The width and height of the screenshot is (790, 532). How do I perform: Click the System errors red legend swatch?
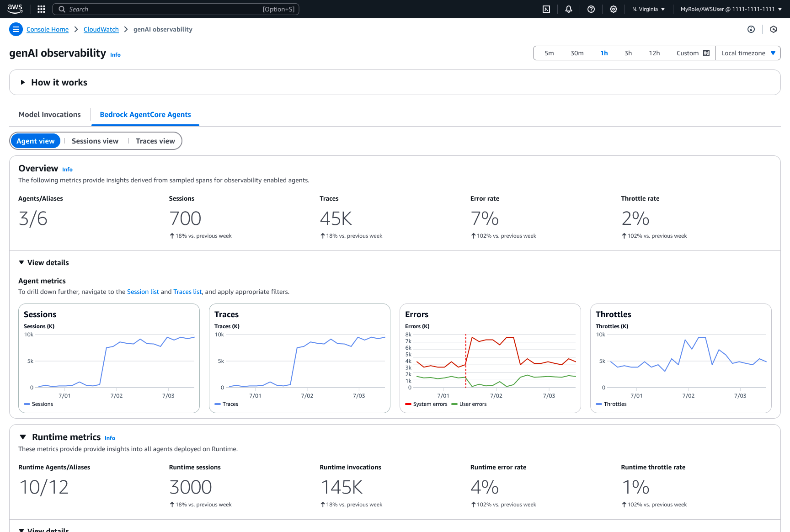coord(408,404)
